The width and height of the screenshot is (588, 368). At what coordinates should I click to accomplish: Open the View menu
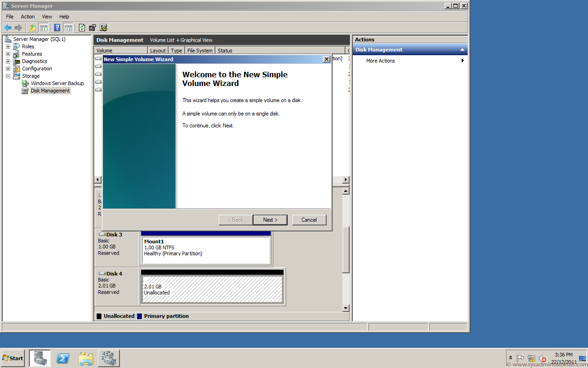[47, 17]
